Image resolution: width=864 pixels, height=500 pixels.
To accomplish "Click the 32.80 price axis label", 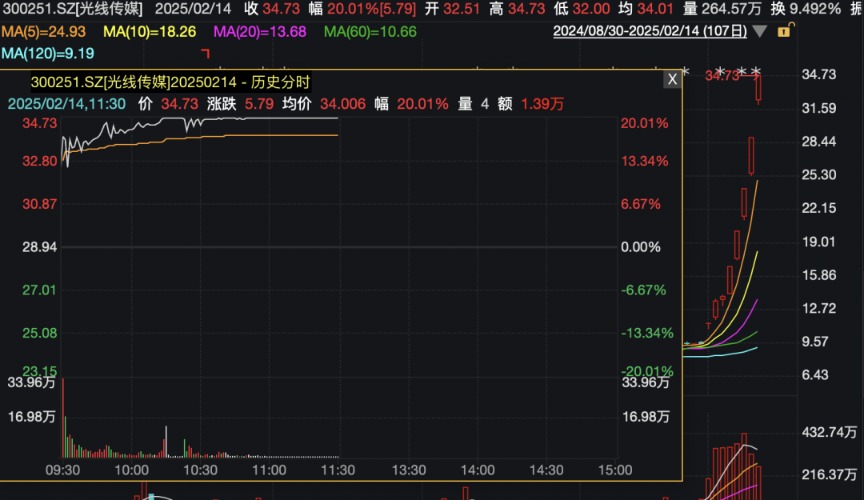I will pos(40,161).
